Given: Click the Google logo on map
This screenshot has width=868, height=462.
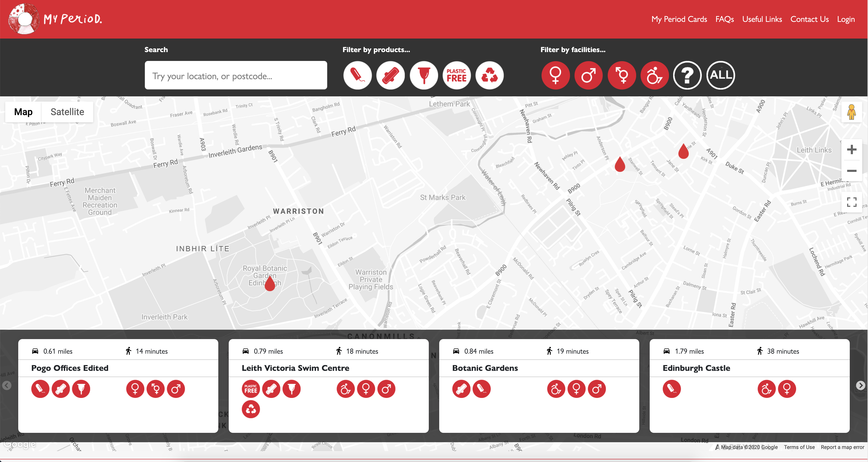Looking at the screenshot, I should [20, 445].
